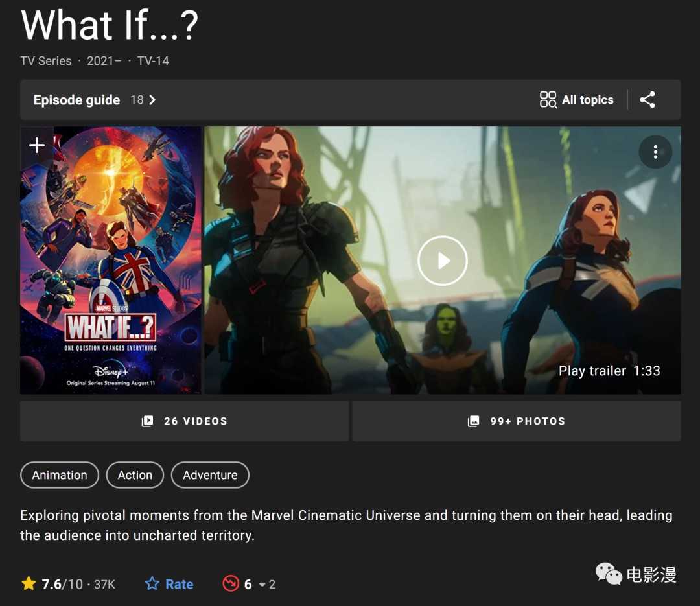Add What If...? to watchlist via plus icon
The width and height of the screenshot is (700, 606).
tap(36, 145)
